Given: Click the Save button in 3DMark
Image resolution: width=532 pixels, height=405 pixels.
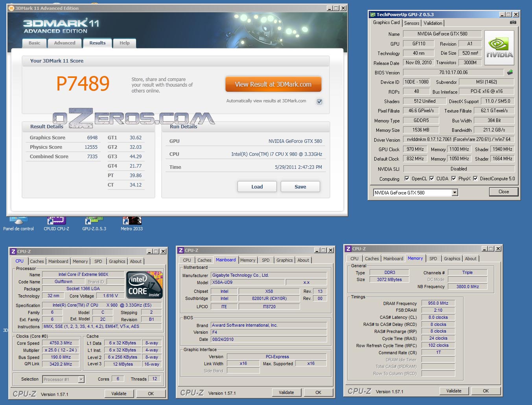Looking at the screenshot, I should pyautogui.click(x=300, y=187).
